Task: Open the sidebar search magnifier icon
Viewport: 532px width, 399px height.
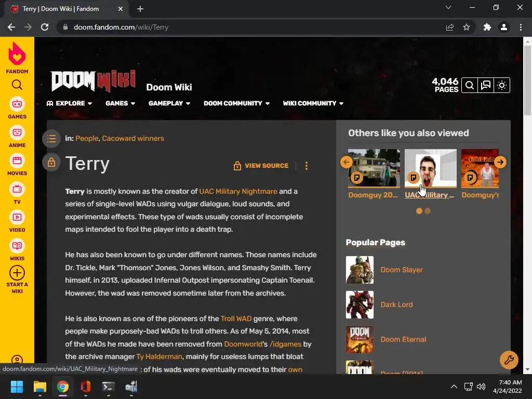Action: point(17,85)
